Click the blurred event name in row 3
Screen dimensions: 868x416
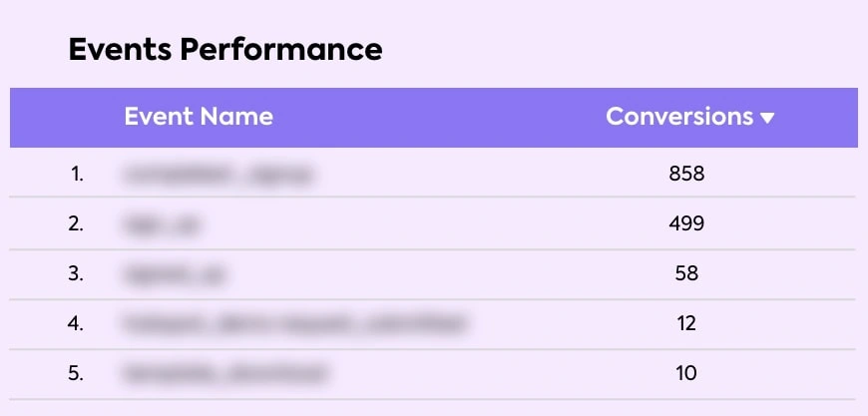166,273
